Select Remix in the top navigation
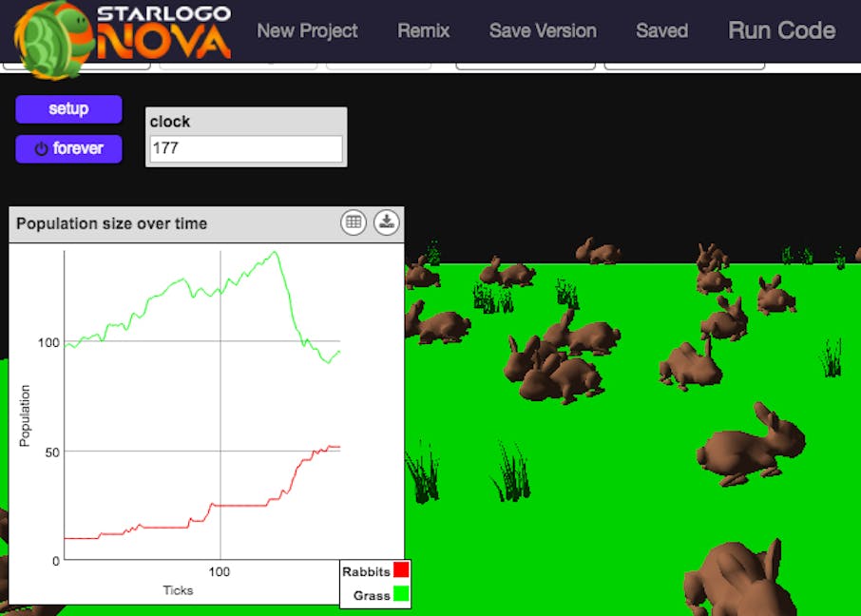861x616 pixels. [423, 30]
